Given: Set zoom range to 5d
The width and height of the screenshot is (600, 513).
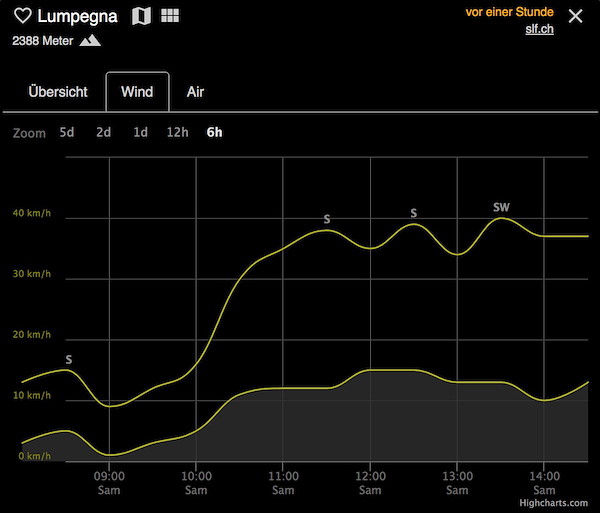Looking at the screenshot, I should tap(67, 132).
